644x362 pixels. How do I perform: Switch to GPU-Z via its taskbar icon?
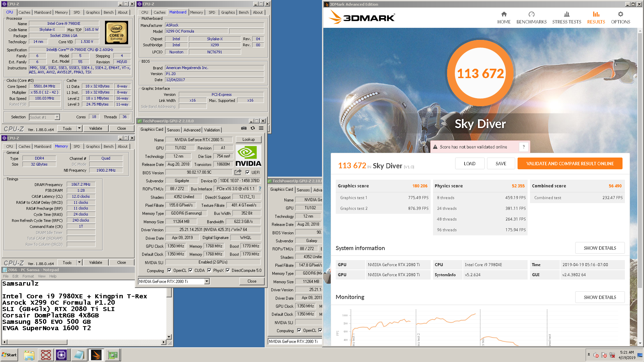(x=113, y=355)
